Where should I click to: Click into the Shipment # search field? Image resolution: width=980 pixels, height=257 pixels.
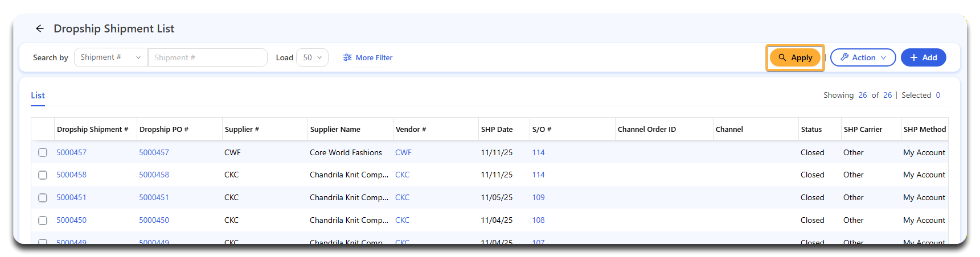pyautogui.click(x=207, y=57)
